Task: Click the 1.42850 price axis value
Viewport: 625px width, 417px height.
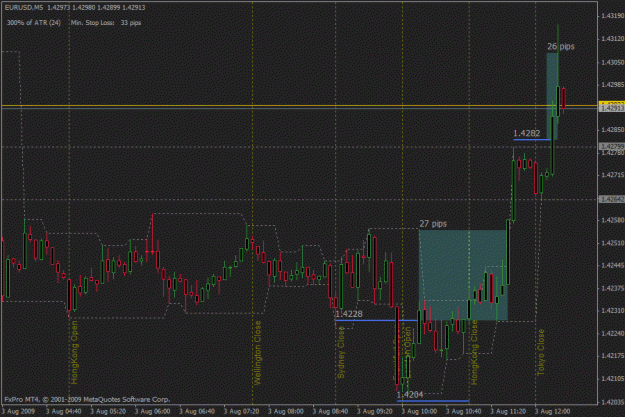Action: point(612,130)
